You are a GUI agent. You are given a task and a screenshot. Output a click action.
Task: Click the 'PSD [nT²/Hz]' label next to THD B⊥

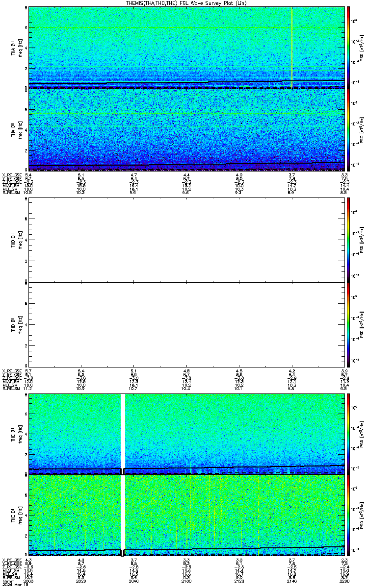coord(362,240)
